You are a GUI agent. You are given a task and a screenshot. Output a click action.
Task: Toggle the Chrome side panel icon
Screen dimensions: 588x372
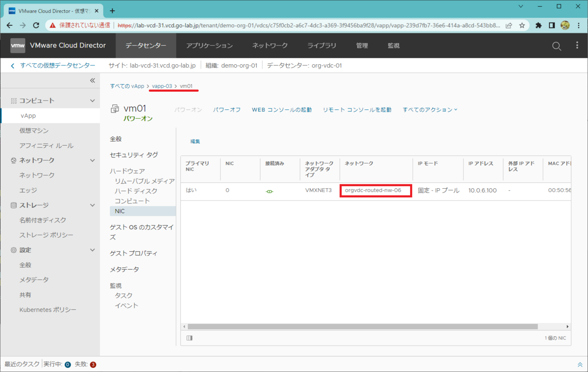click(x=552, y=25)
